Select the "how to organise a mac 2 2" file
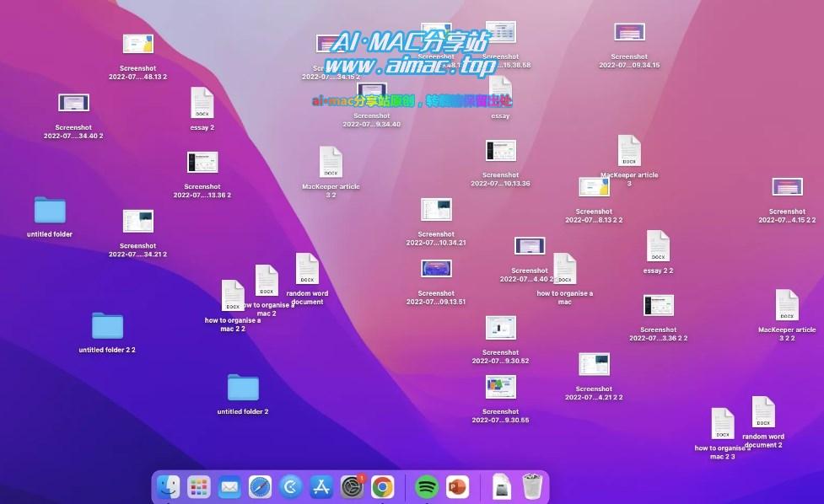Image resolution: width=824 pixels, height=504 pixels. tap(233, 296)
